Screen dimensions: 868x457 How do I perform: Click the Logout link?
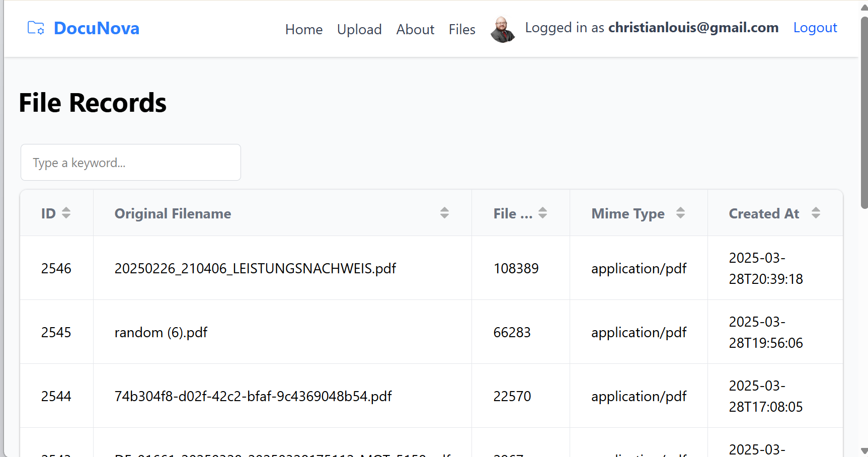(x=815, y=28)
